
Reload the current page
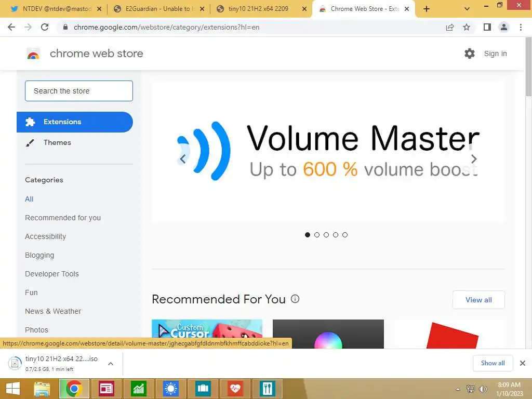pos(45,27)
